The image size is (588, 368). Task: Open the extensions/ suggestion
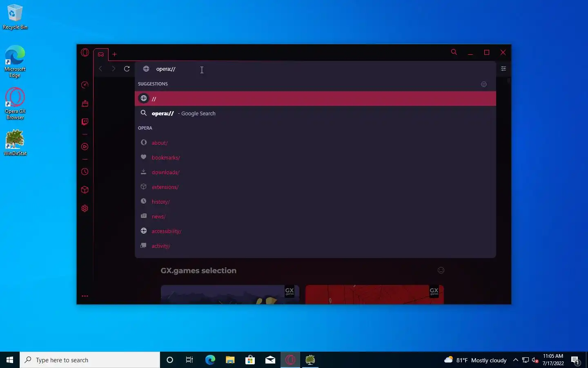point(315,187)
